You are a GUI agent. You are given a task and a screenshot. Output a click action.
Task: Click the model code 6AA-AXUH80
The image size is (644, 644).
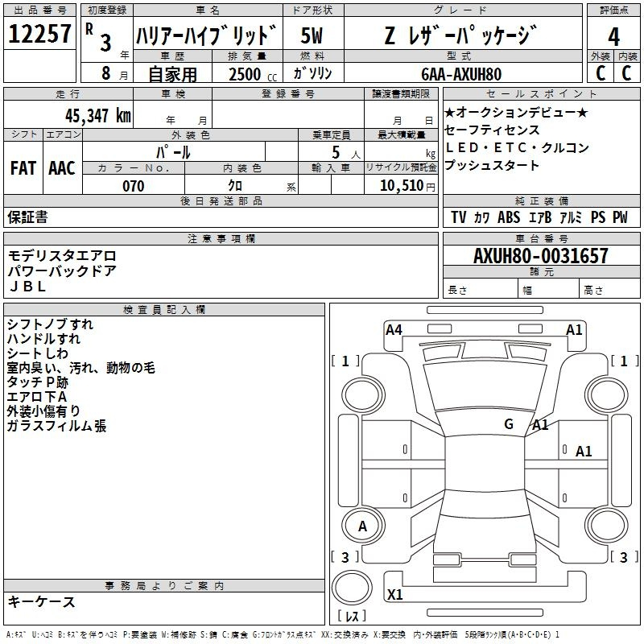461,74
